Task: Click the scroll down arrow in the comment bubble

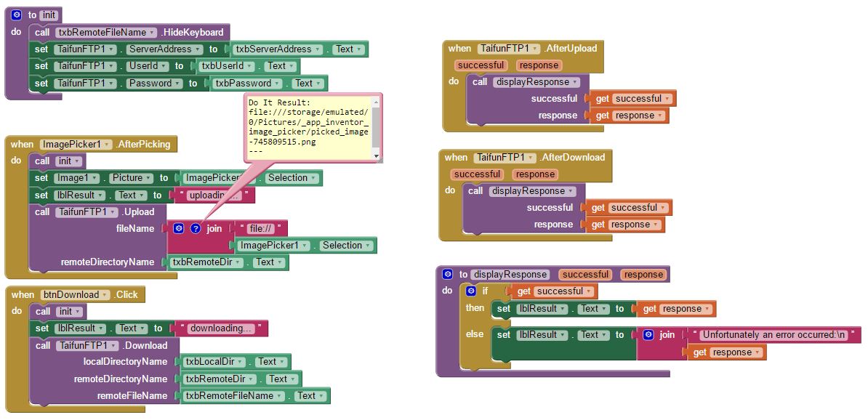Action: pos(376,156)
